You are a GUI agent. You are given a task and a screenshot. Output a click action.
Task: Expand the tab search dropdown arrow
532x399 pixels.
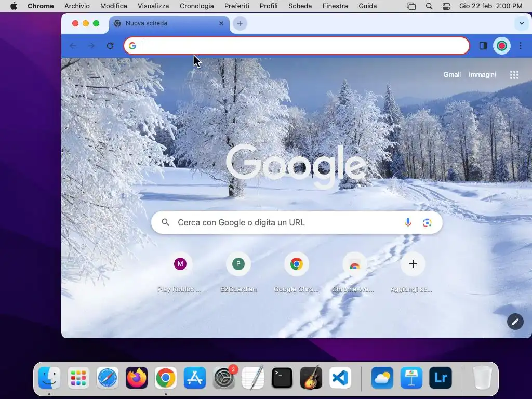pos(522,23)
